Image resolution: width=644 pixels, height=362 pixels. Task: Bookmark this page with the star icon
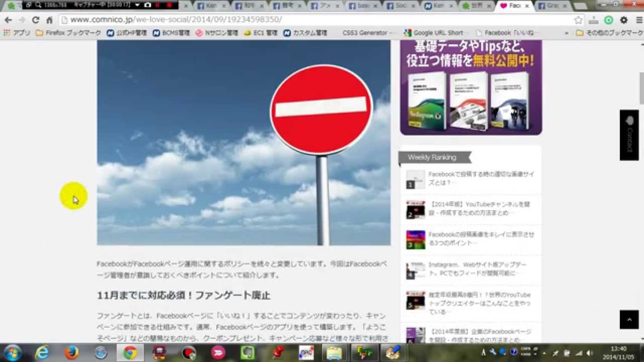click(579, 20)
